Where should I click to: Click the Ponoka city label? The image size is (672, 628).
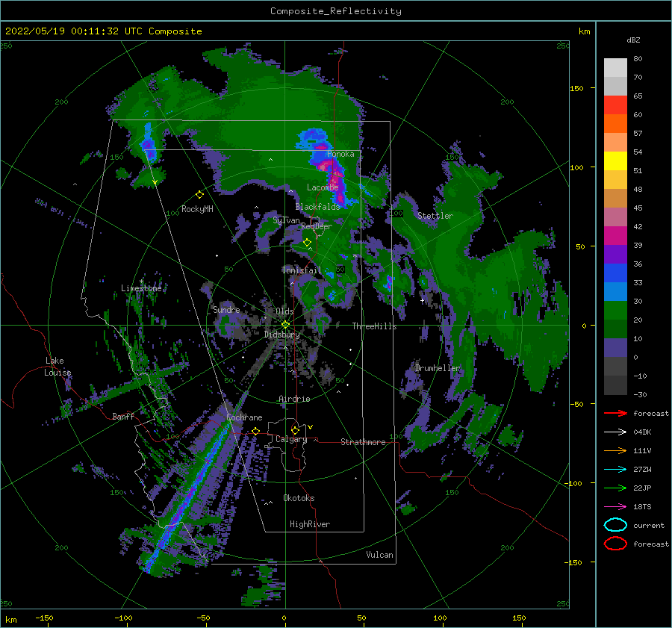point(340,154)
